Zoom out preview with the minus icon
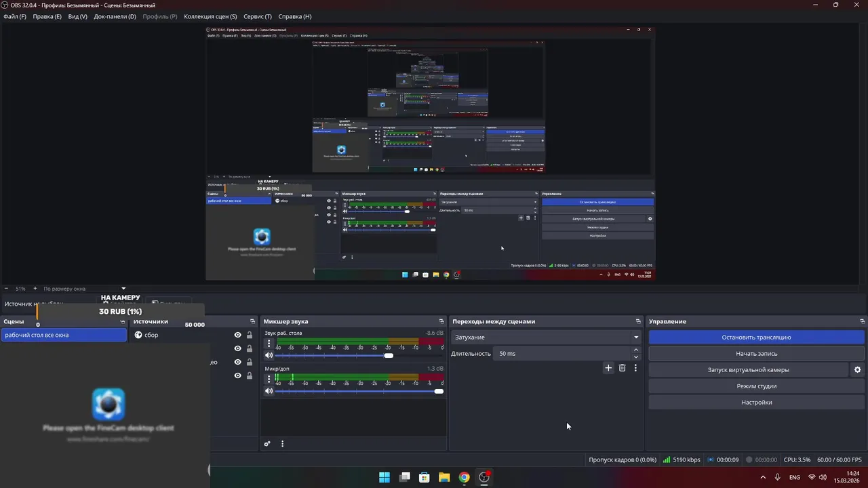Viewport: 868px width, 488px height. [6, 289]
